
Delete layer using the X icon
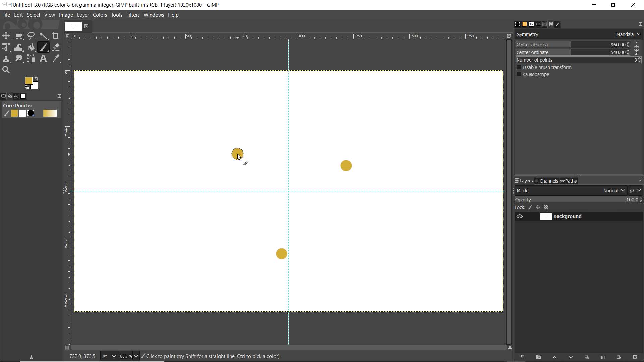tap(635, 357)
